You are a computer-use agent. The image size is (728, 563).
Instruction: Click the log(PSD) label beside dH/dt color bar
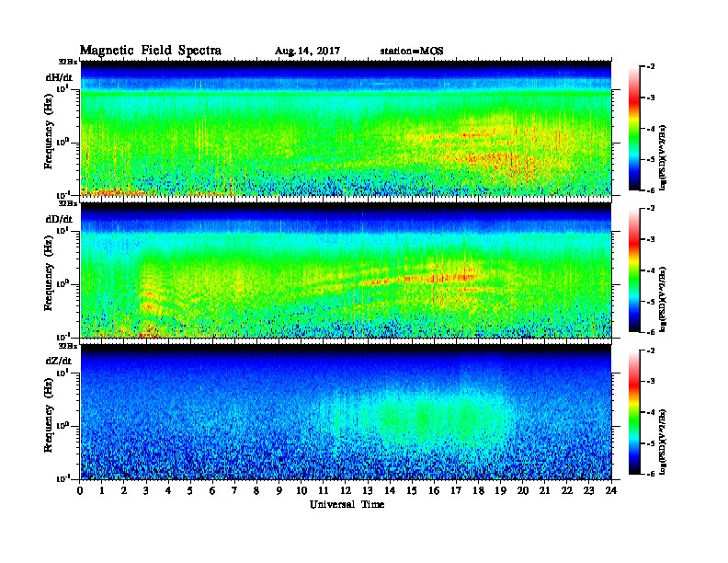click(663, 157)
